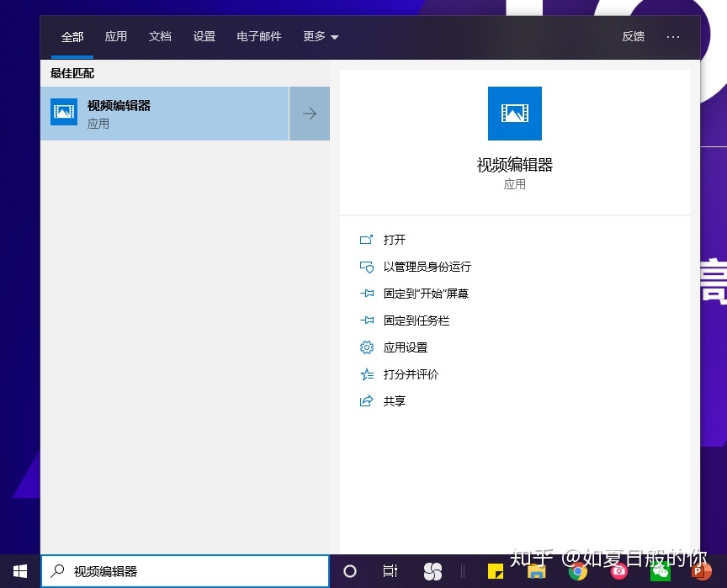Viewport: 727px width, 588px height.
Task: Select the 设置 search tab
Action: pyautogui.click(x=204, y=36)
